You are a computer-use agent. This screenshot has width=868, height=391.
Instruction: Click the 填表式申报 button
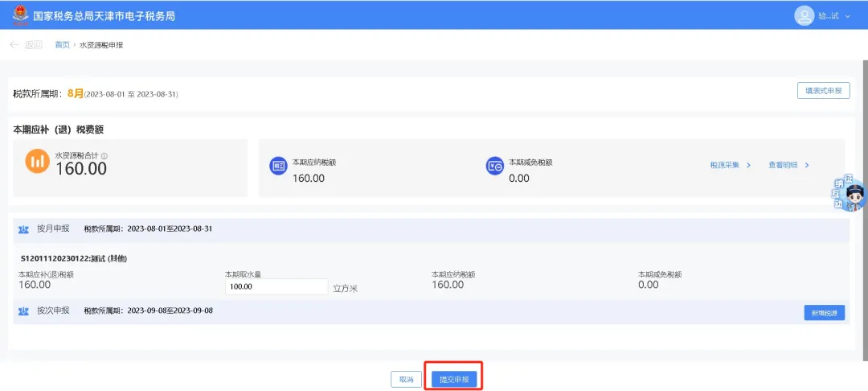pos(824,91)
